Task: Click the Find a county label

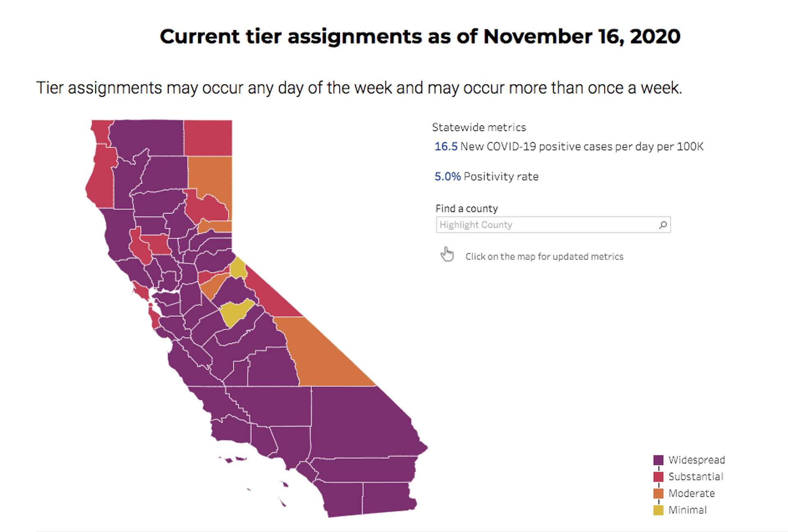Action: pos(466,208)
